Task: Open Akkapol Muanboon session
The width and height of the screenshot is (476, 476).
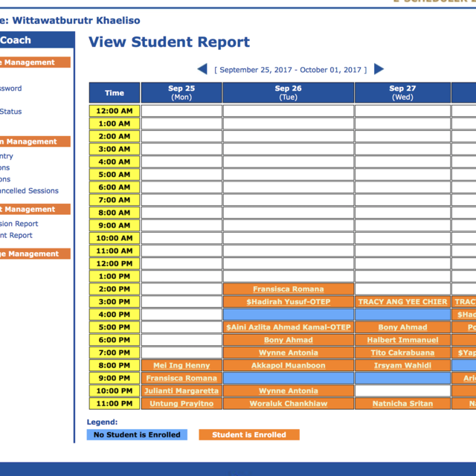Action: pos(288,365)
